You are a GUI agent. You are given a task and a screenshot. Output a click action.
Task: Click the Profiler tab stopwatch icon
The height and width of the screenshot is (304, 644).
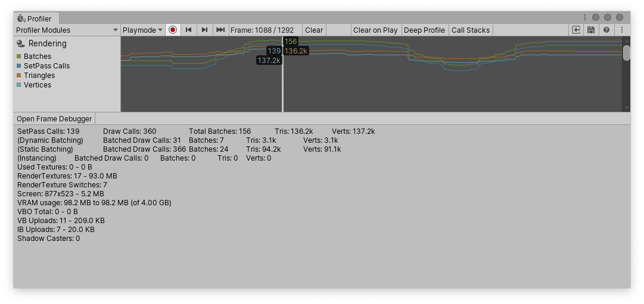21,18
